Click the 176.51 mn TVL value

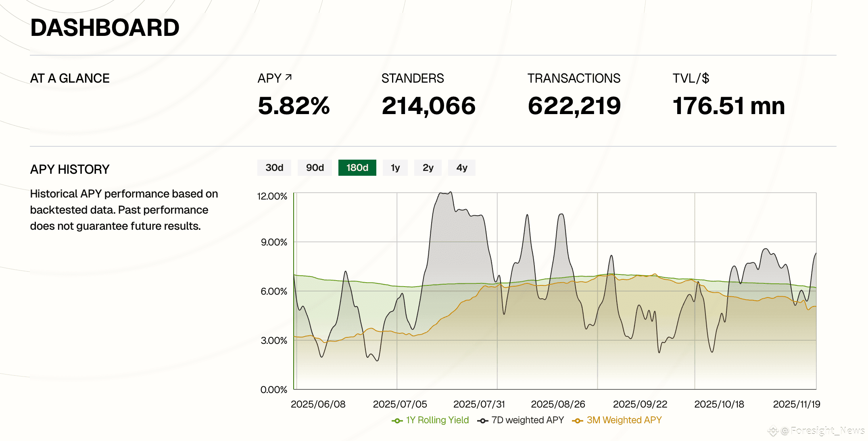coord(728,106)
